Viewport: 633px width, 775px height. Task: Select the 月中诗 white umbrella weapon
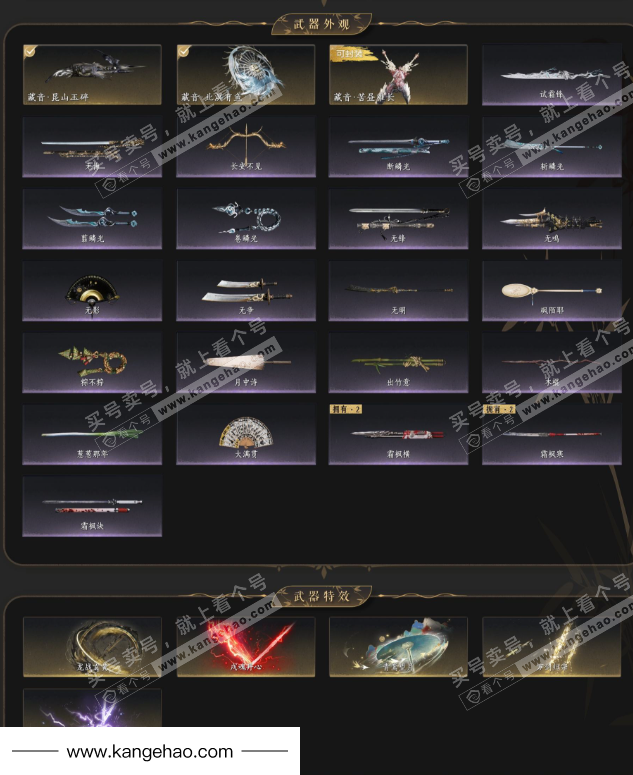point(246,363)
